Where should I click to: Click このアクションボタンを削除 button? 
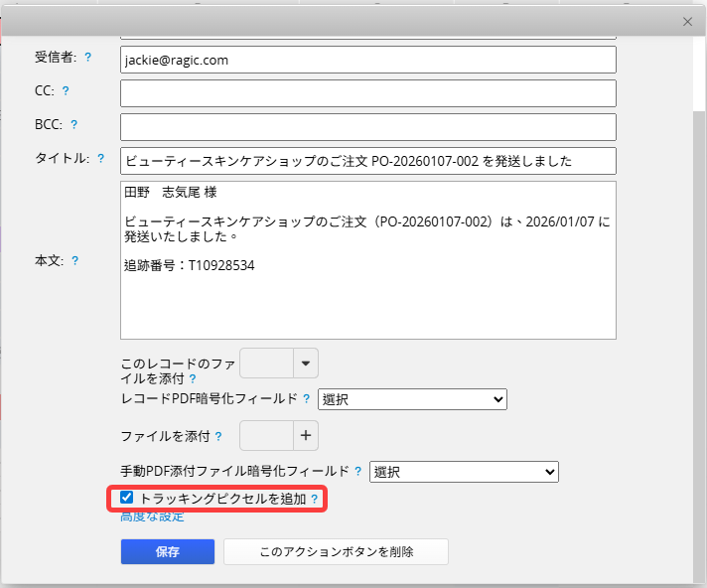[x=336, y=552]
